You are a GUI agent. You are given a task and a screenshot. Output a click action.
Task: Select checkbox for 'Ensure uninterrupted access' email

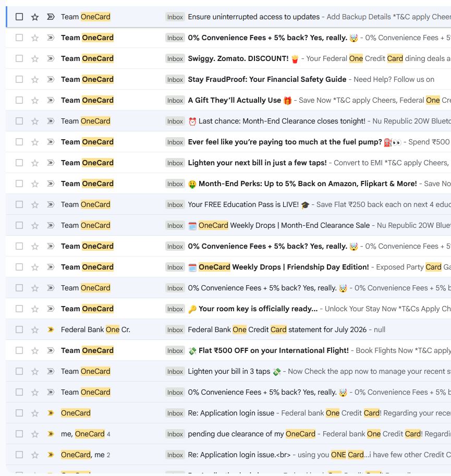pyautogui.click(x=19, y=17)
